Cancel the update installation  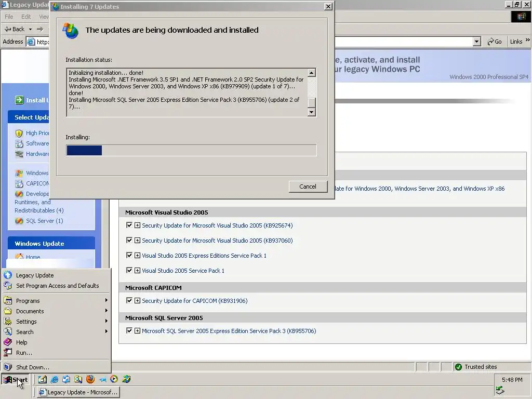pos(308,187)
